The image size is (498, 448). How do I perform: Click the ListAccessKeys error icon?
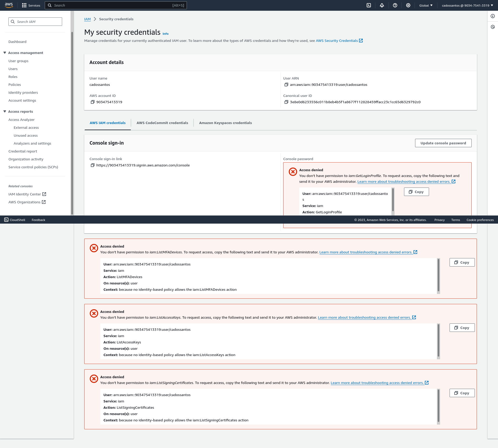click(94, 313)
